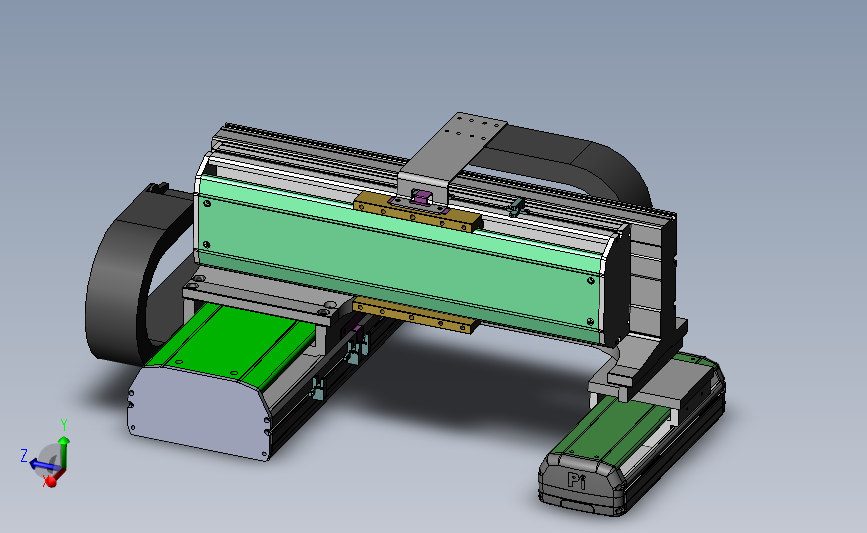Click the red X axis ball of triad
Screen dimensions: 867x533
pyautogui.click(x=51, y=482)
